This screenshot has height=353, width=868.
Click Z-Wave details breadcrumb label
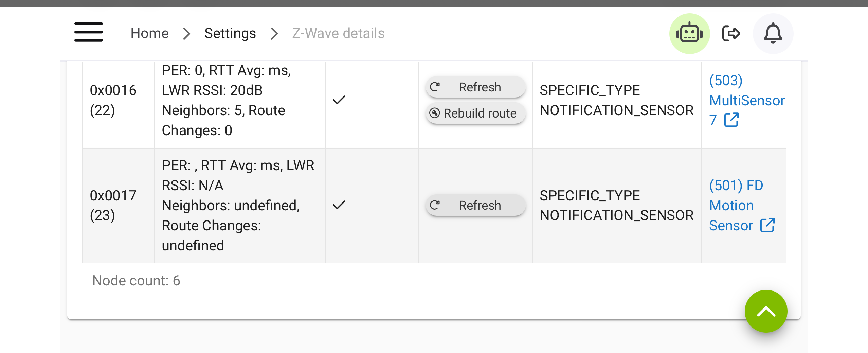pos(338,33)
